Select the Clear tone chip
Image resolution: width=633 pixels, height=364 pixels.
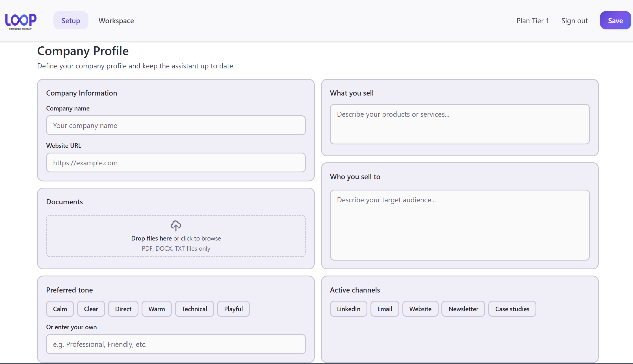coord(91,309)
